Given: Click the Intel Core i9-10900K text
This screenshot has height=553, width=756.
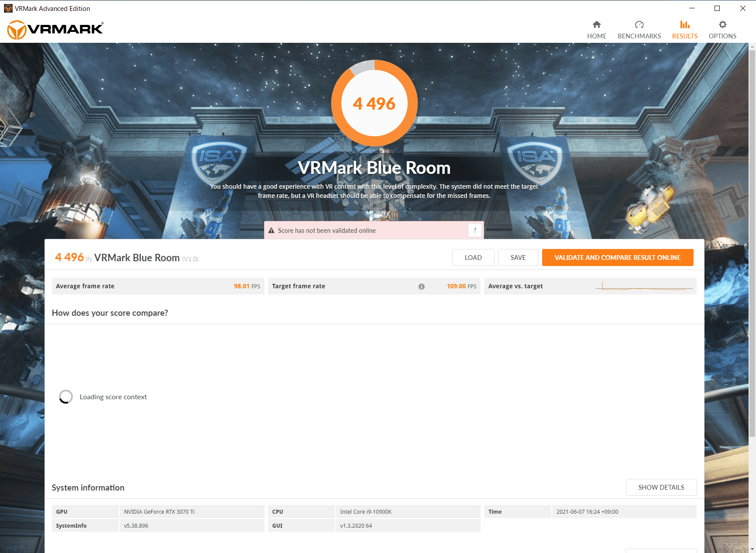Looking at the screenshot, I should [x=366, y=512].
